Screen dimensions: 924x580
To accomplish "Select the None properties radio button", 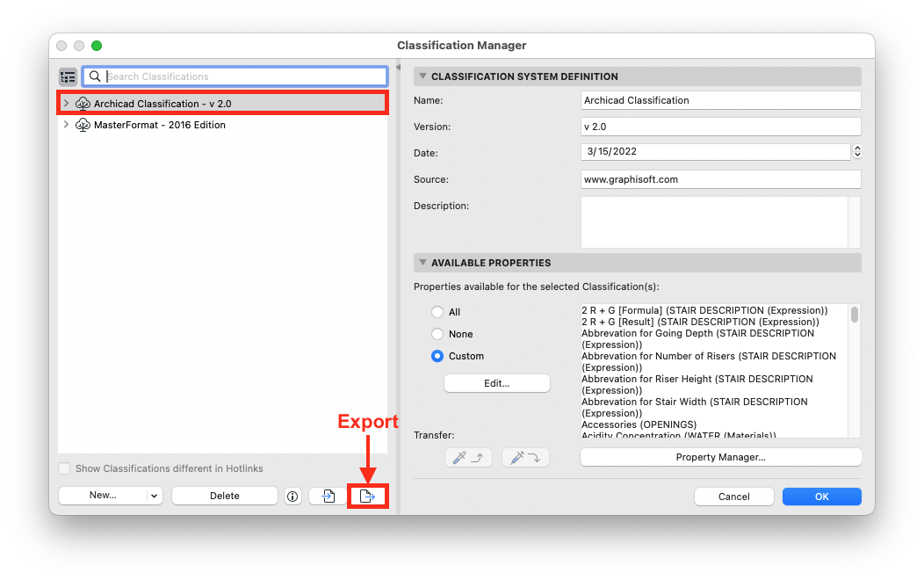I will tap(437, 334).
